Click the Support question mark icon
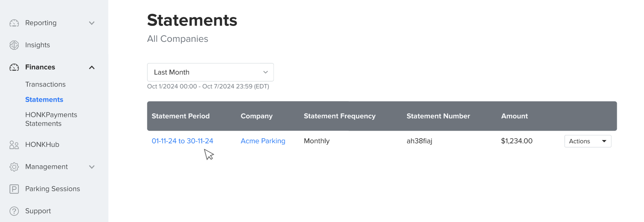The image size is (644, 222). [14, 211]
